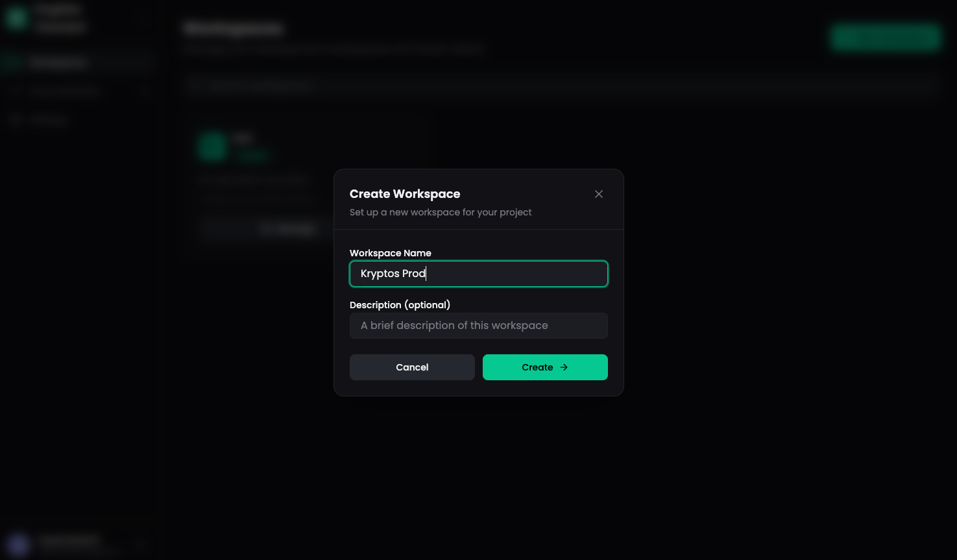
Task: Open the Manage option on the workspace card
Action: [x=287, y=228]
